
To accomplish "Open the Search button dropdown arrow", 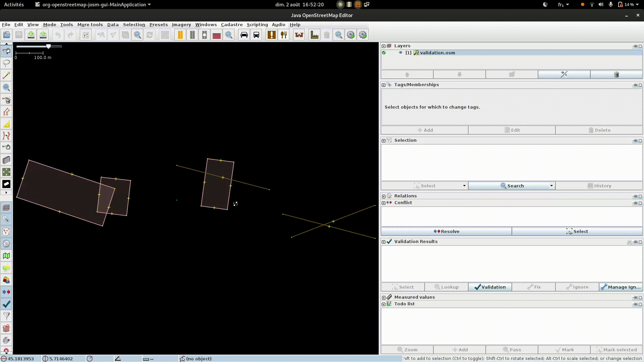I will 551,186.
